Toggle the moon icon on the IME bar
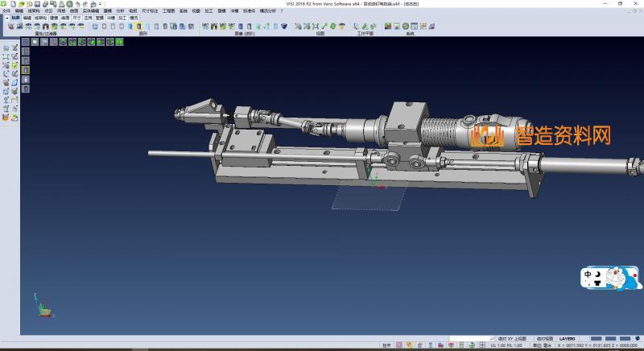The image size is (644, 351). pyautogui.click(x=600, y=274)
